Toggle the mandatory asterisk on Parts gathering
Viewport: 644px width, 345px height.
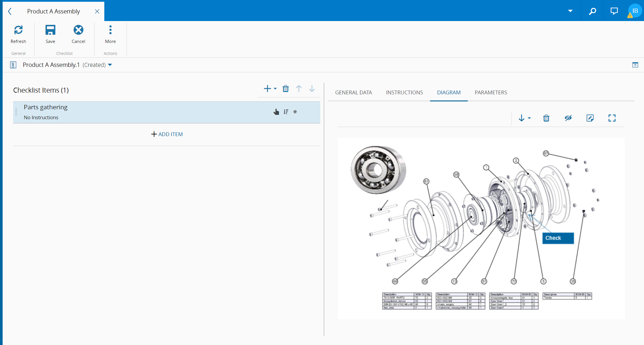click(x=295, y=112)
